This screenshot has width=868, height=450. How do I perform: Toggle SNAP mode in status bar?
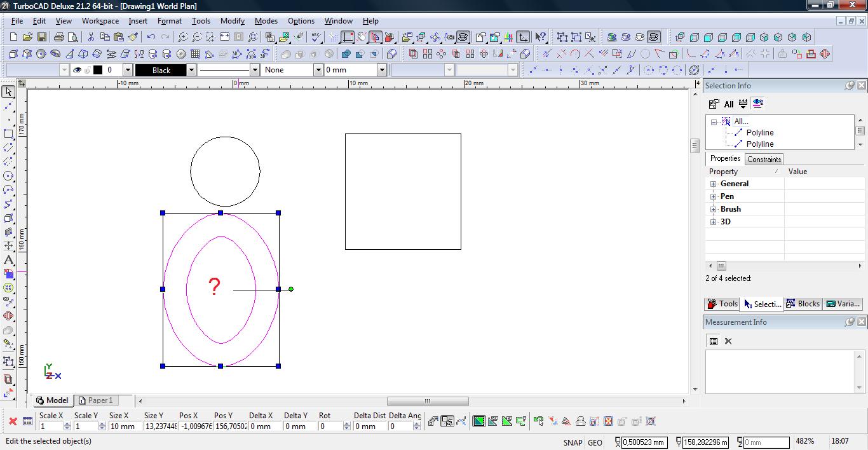[572, 442]
